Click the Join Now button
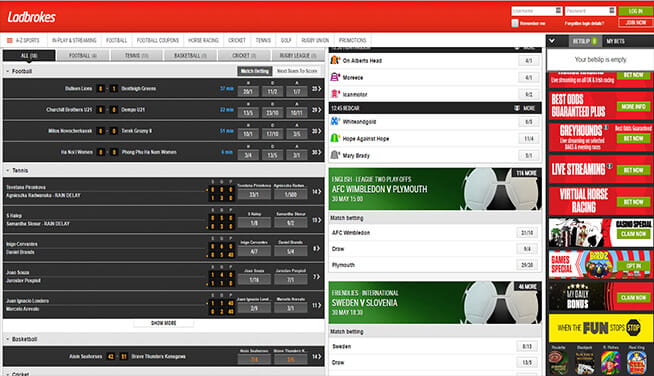Image resolution: width=654 pixels, height=376 pixels. tap(636, 23)
